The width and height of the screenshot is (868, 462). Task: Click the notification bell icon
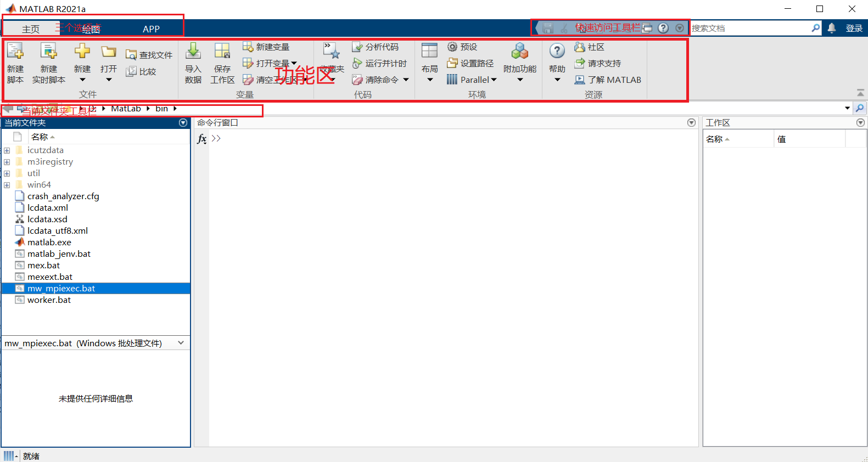832,28
